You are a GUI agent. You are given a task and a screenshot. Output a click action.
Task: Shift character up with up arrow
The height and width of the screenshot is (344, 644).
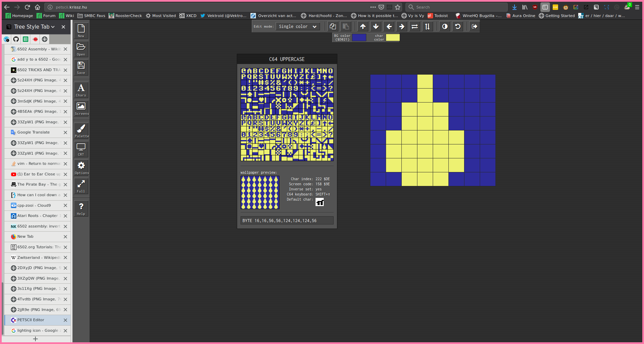(x=363, y=27)
